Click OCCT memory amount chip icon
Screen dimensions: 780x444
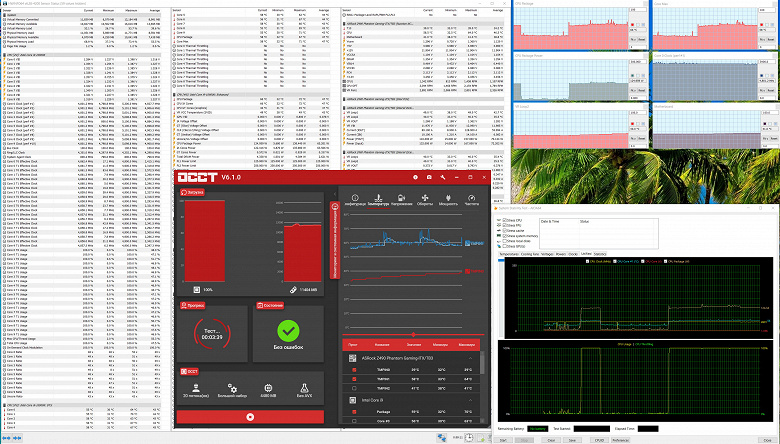pyautogui.click(x=268, y=390)
